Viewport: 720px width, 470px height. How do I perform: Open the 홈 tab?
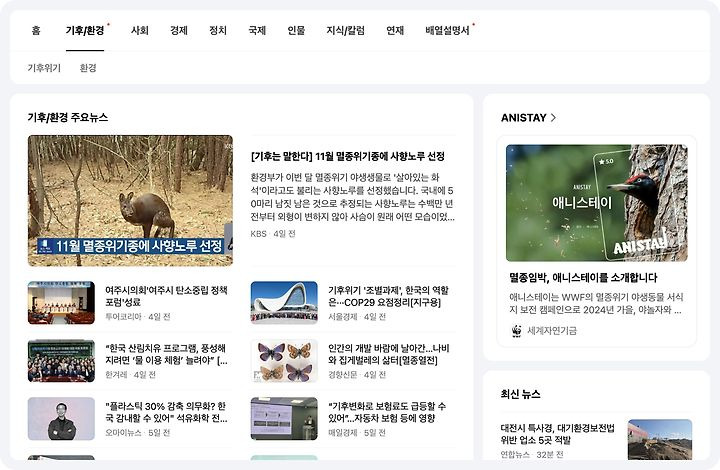click(36, 30)
